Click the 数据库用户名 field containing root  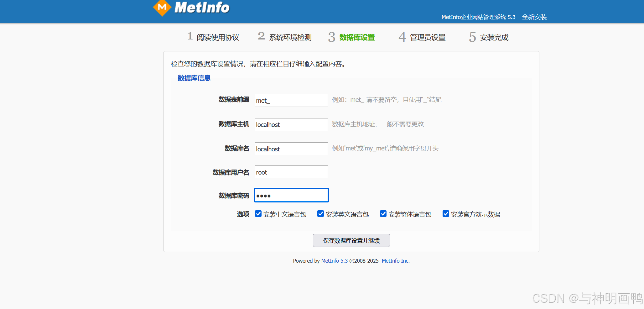tap(291, 172)
